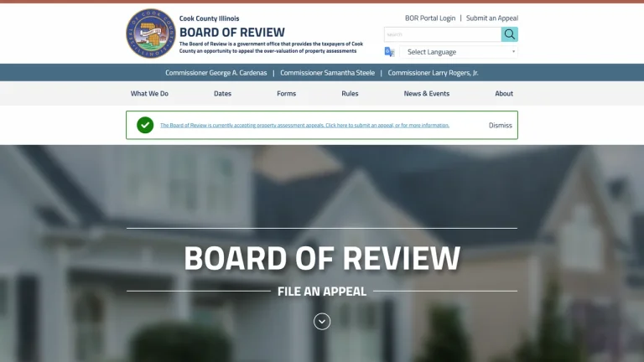Open the Select Language dropdown
Screen dimensions: 644x362
pyautogui.click(x=459, y=52)
